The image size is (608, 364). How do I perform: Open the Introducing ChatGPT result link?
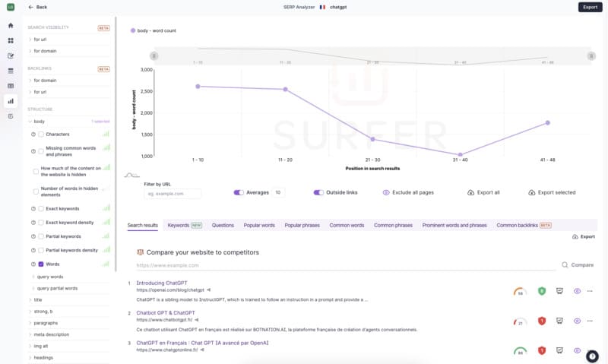(x=162, y=283)
